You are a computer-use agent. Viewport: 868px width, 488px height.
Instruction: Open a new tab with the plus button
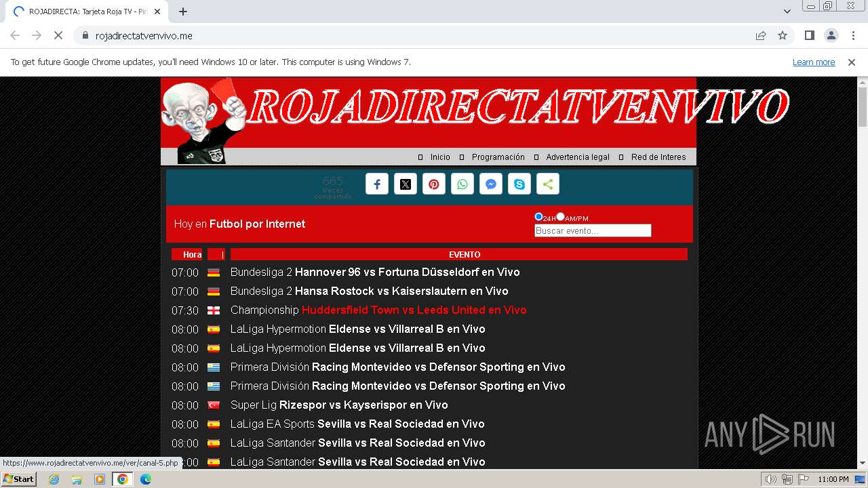(183, 12)
